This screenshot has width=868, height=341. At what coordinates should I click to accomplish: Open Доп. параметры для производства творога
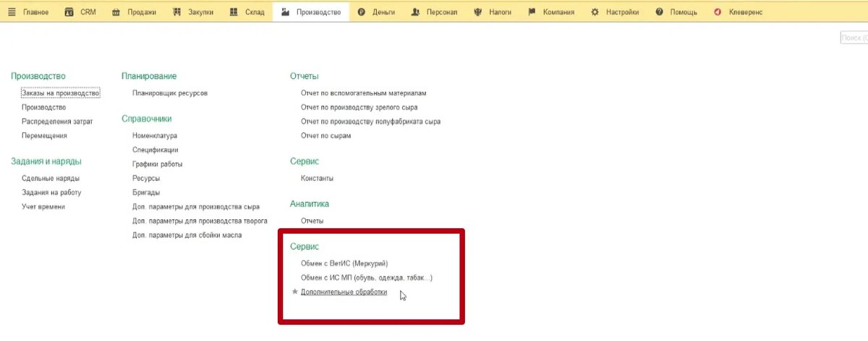click(x=200, y=221)
